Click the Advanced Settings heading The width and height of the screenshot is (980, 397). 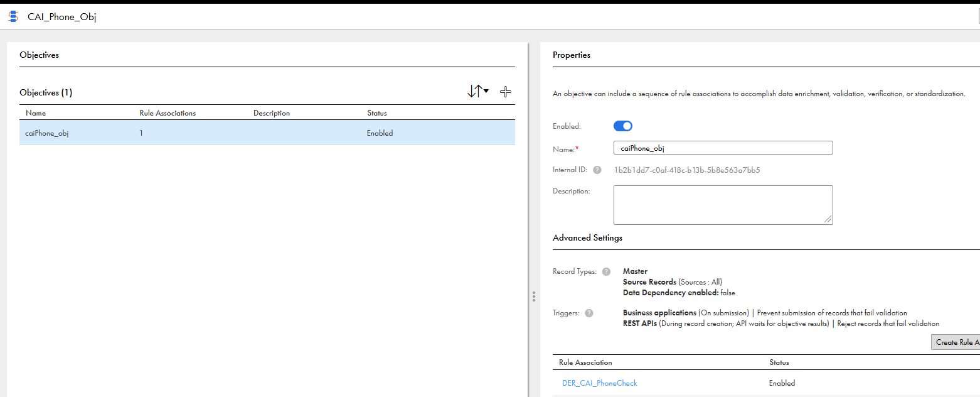pyautogui.click(x=587, y=237)
